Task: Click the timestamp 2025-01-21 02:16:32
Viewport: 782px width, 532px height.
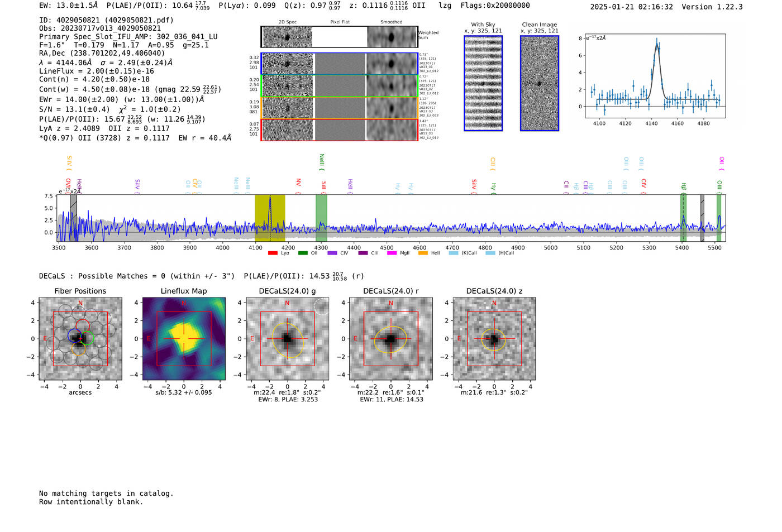Action: pyautogui.click(x=632, y=7)
